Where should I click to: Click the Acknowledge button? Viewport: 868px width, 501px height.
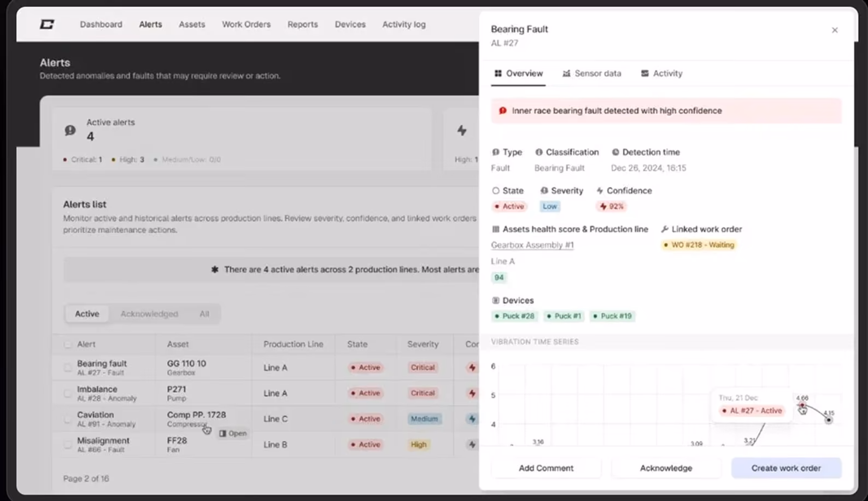pyautogui.click(x=666, y=468)
